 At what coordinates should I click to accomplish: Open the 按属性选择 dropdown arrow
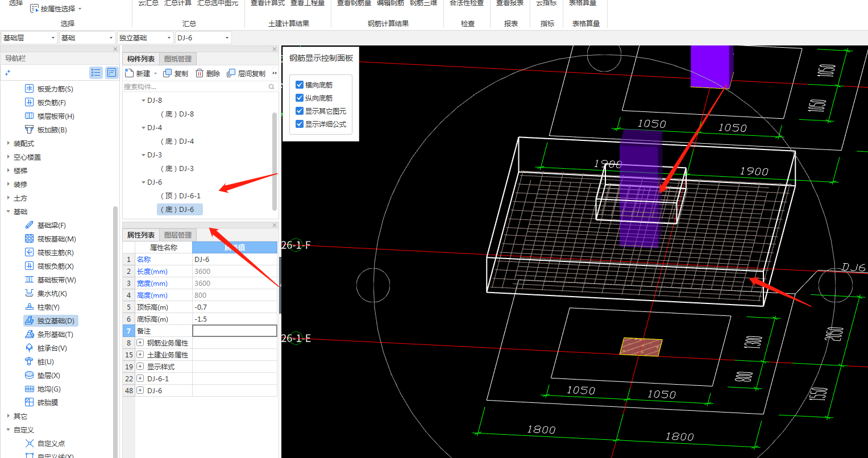pyautogui.click(x=80, y=9)
